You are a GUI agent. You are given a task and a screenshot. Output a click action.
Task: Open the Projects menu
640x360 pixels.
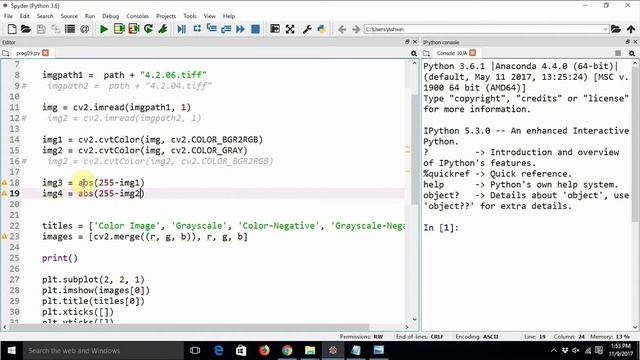166,16
